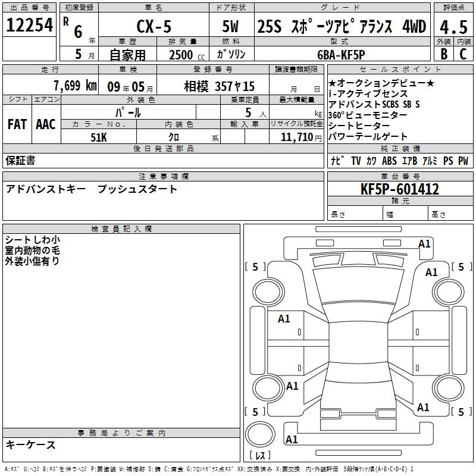Select equipment item ABS
Screen dimensions: 476x476
[x=389, y=161]
